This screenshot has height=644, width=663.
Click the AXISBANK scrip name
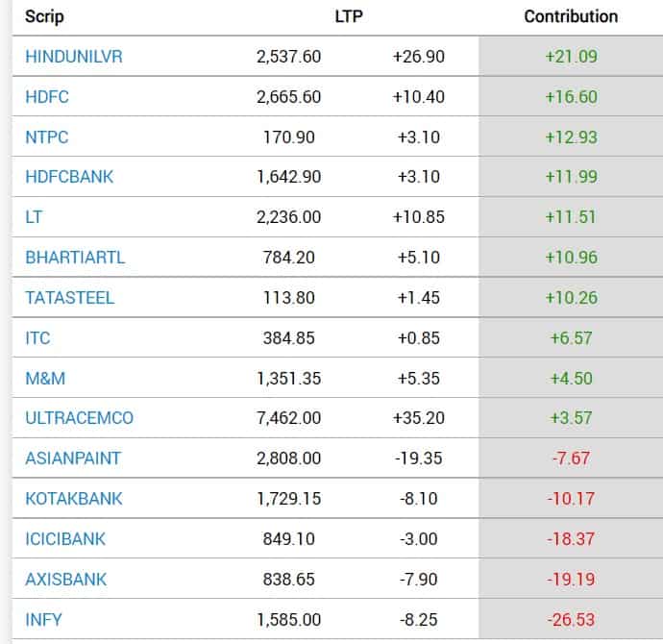[66, 580]
